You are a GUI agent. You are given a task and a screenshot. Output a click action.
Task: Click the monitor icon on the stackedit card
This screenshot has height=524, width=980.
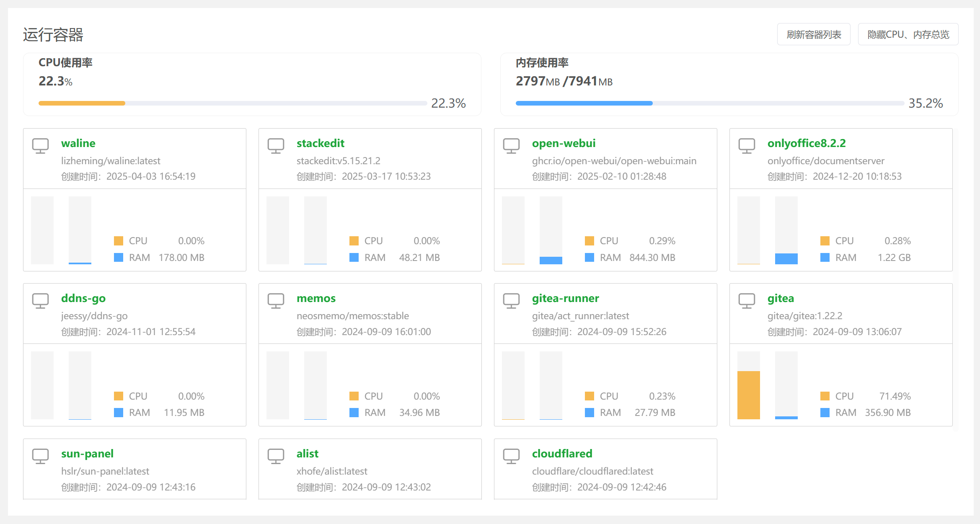click(276, 145)
